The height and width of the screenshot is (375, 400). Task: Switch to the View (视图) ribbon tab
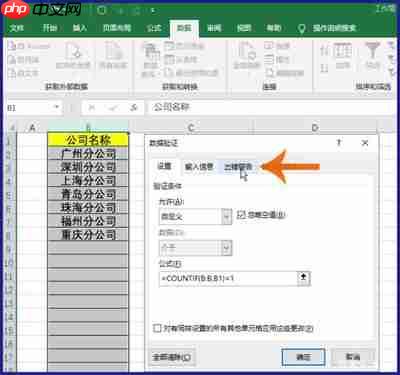coord(244,28)
